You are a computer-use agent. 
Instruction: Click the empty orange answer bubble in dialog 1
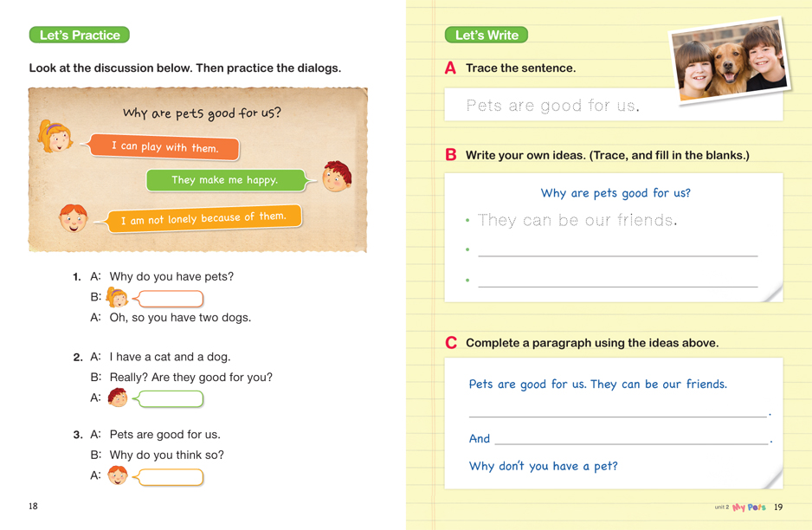pos(171,299)
